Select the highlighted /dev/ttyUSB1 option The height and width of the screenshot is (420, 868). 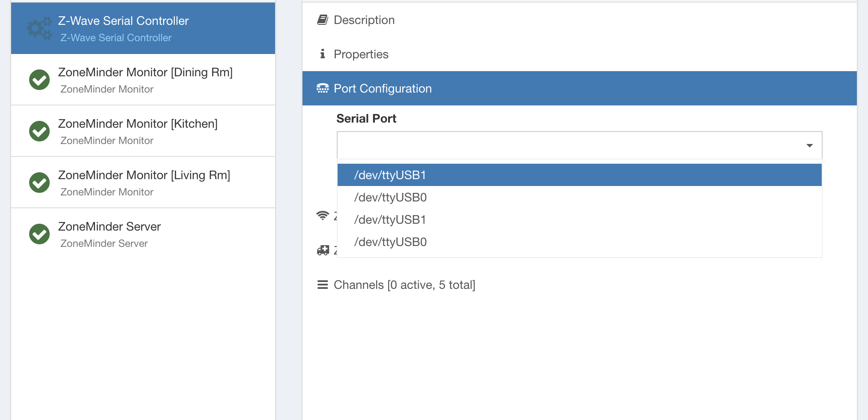pyautogui.click(x=390, y=175)
